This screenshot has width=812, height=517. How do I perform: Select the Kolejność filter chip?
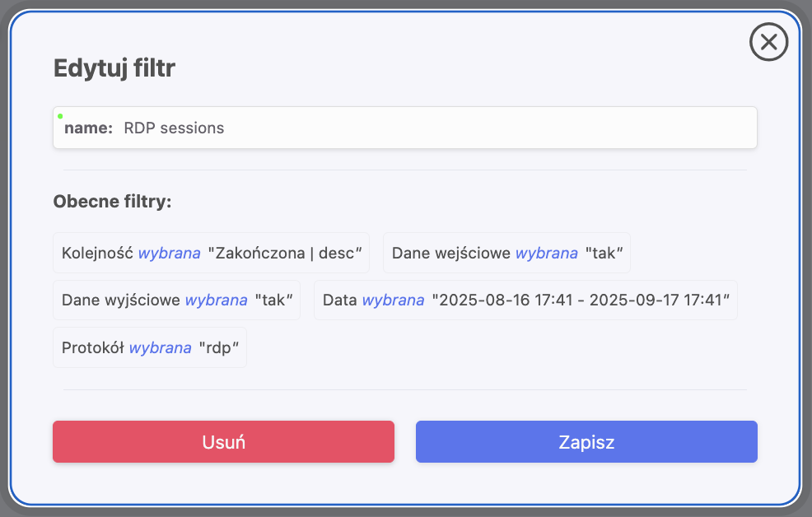click(212, 253)
